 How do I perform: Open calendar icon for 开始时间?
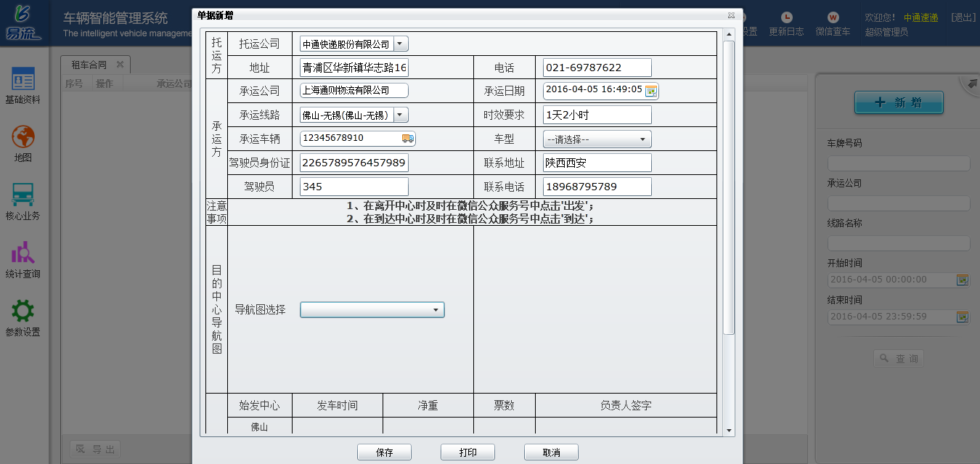[963, 280]
